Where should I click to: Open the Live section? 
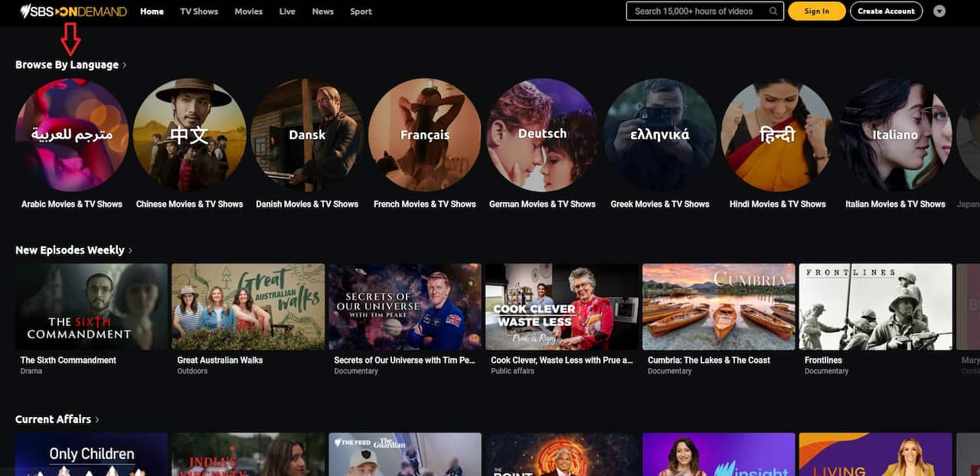[287, 11]
